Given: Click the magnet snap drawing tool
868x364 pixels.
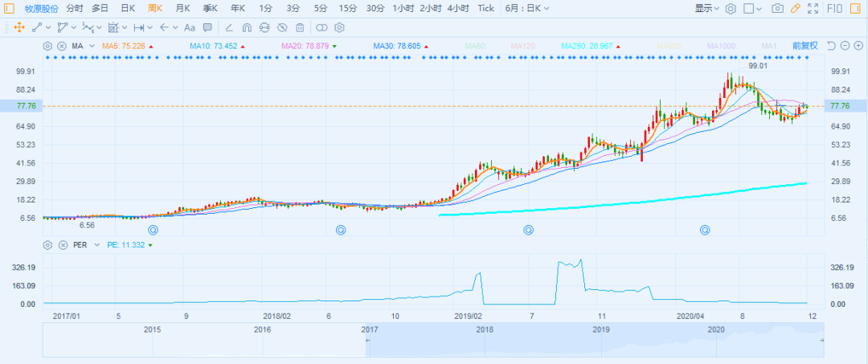Looking at the screenshot, I should 246,27.
